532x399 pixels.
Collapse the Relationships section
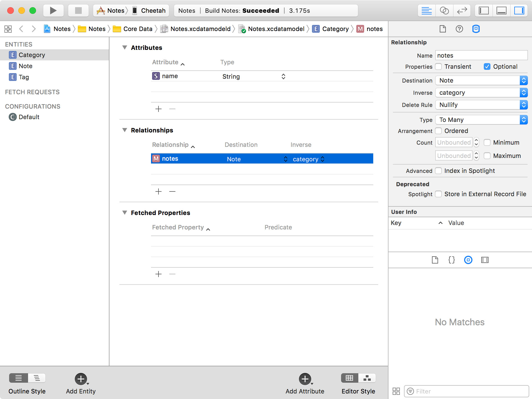pyautogui.click(x=125, y=130)
